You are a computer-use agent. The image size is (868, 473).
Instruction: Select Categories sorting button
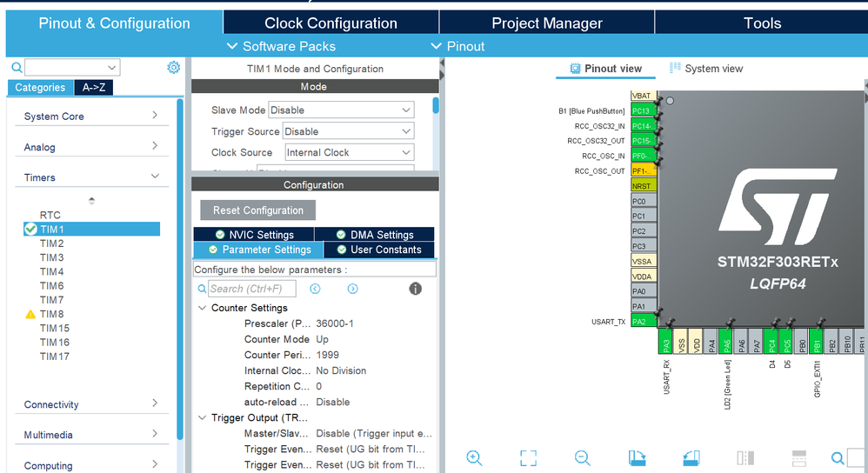pyautogui.click(x=40, y=88)
